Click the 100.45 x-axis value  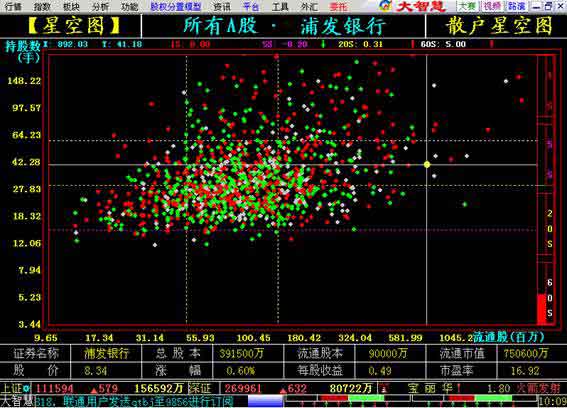253,338
